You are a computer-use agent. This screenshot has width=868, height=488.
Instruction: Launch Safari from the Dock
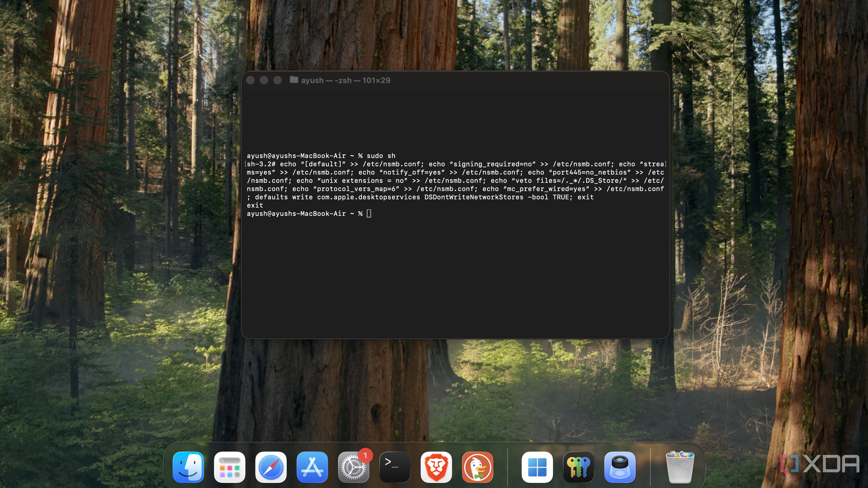271,467
